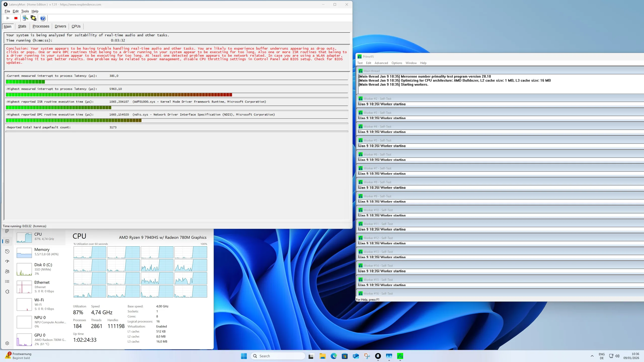Open Task Manager App history page

[7, 251]
